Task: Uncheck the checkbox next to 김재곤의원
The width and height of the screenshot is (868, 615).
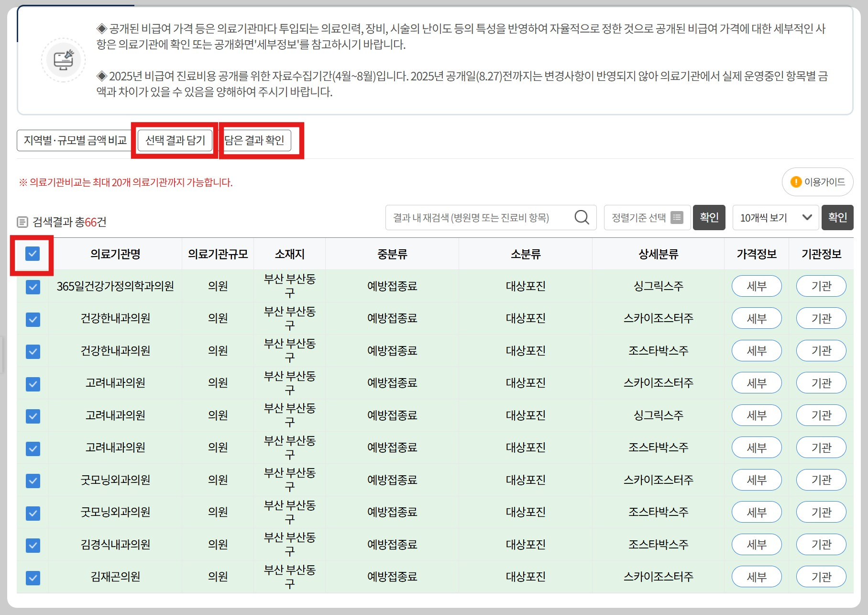Action: pos(32,578)
